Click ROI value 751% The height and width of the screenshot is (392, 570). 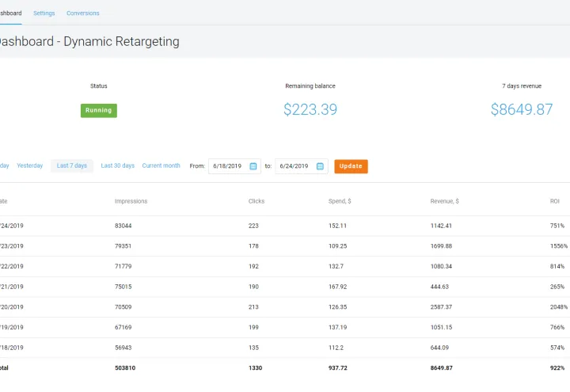coord(557,226)
